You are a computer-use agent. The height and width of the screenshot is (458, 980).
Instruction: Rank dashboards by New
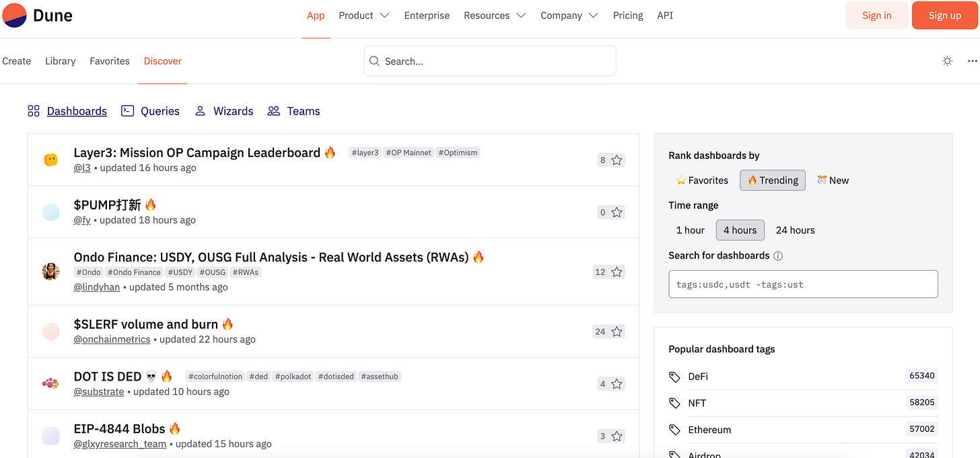coord(833,180)
